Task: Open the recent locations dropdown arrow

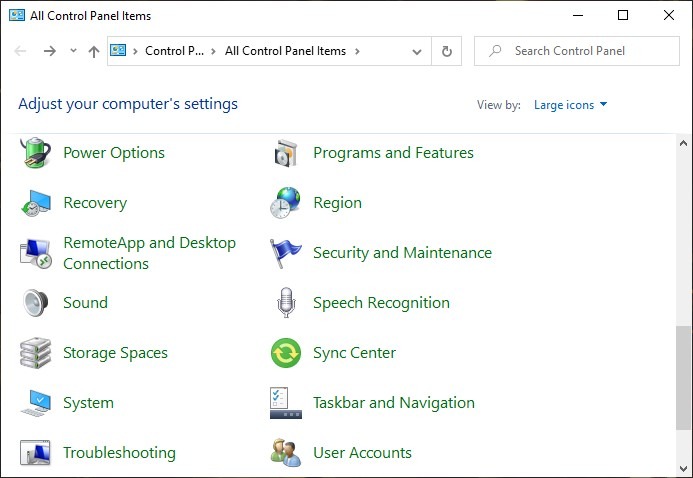Action: (x=73, y=51)
